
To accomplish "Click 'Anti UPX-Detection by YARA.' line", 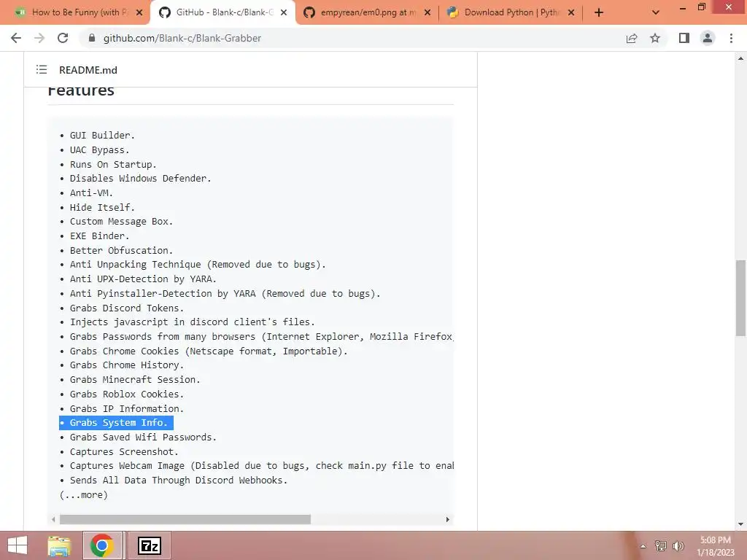I will pos(144,279).
